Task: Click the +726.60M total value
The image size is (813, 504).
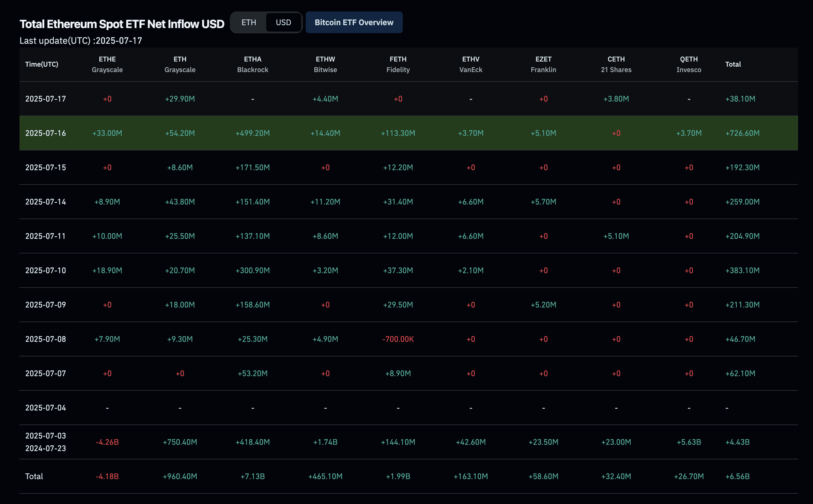Action: pos(742,133)
